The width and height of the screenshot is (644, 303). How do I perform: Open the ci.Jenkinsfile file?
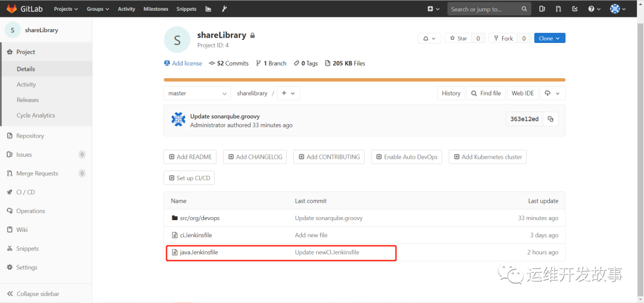[x=196, y=235]
